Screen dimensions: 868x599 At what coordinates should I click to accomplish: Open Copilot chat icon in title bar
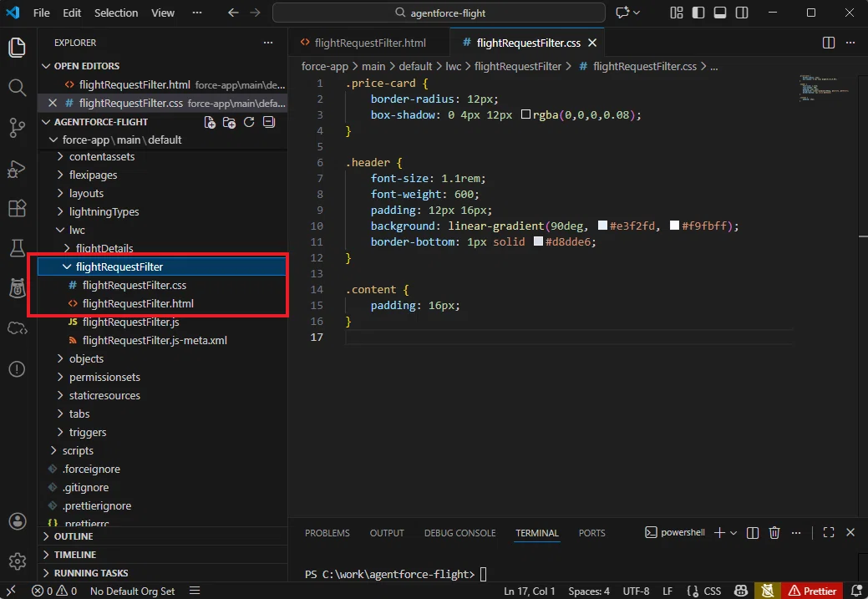[622, 13]
